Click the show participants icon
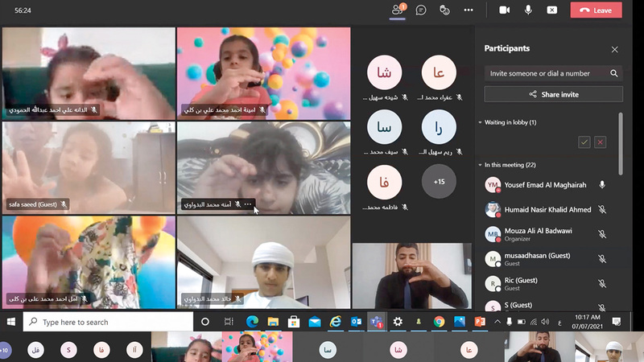Image resolution: width=644 pixels, height=362 pixels. click(x=397, y=10)
